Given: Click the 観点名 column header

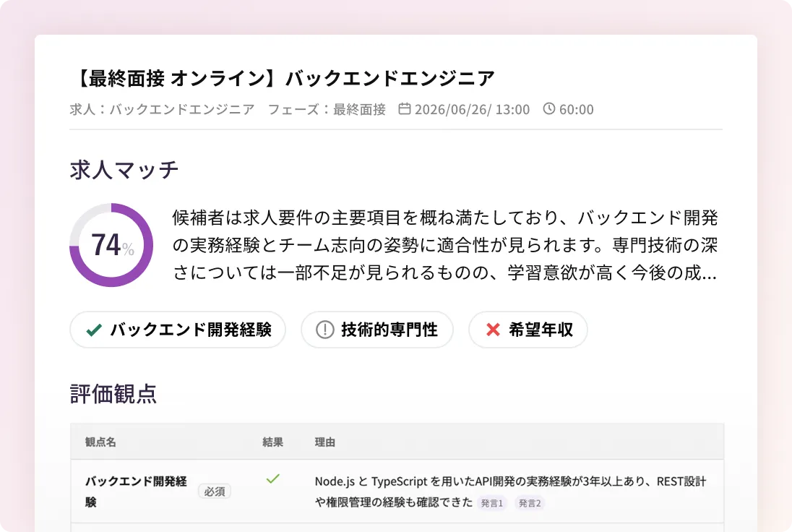Looking at the screenshot, I should (x=100, y=442).
